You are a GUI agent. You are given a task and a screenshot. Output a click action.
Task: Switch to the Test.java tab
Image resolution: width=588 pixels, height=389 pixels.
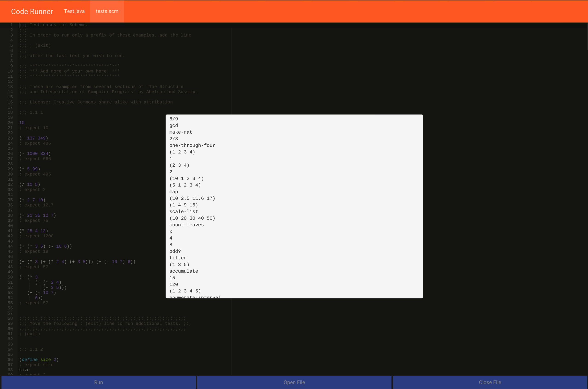click(74, 11)
